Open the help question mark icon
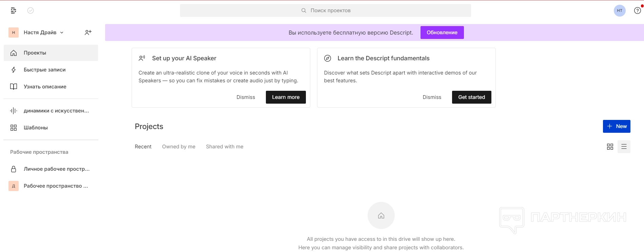 [637, 10]
